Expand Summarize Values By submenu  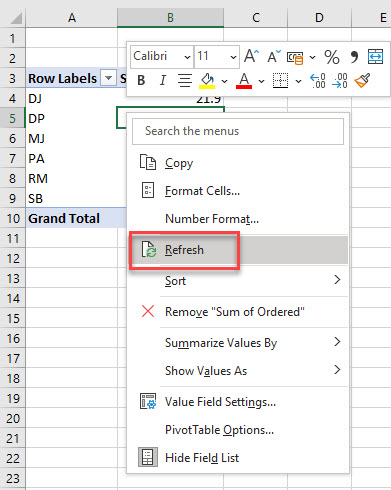pos(238,343)
